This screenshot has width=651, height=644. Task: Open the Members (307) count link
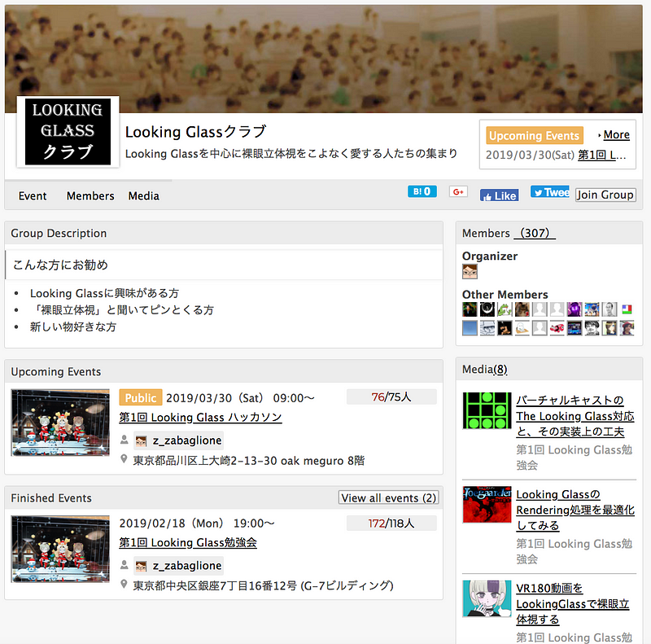[x=535, y=233]
